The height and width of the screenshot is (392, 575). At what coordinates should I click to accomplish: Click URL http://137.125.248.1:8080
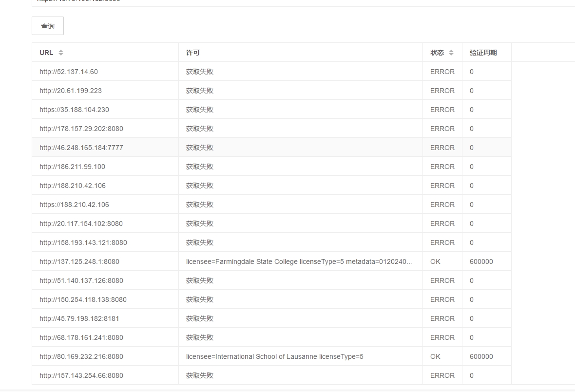point(79,261)
